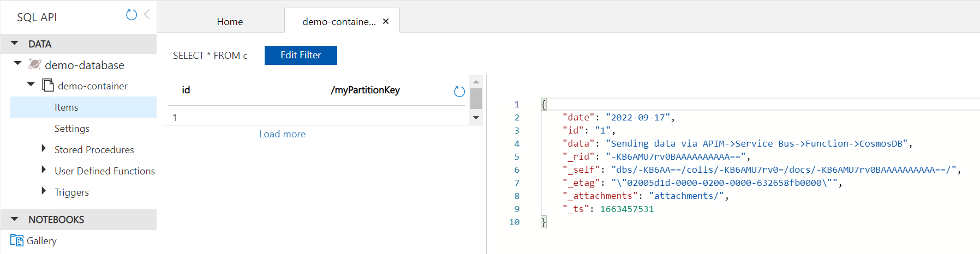Click the "_self" link value in JSON
The width and height of the screenshot is (980, 254).
784,170
